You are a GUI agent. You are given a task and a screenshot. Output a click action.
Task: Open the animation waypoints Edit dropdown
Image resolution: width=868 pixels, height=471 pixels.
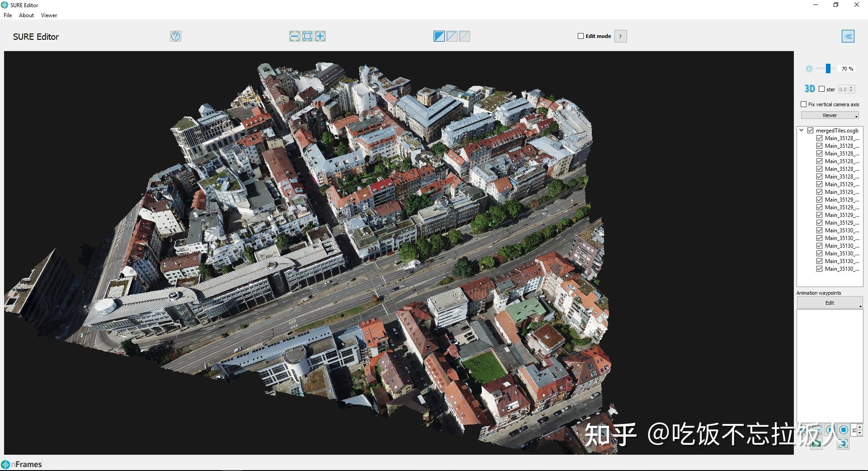pyautogui.click(x=830, y=303)
